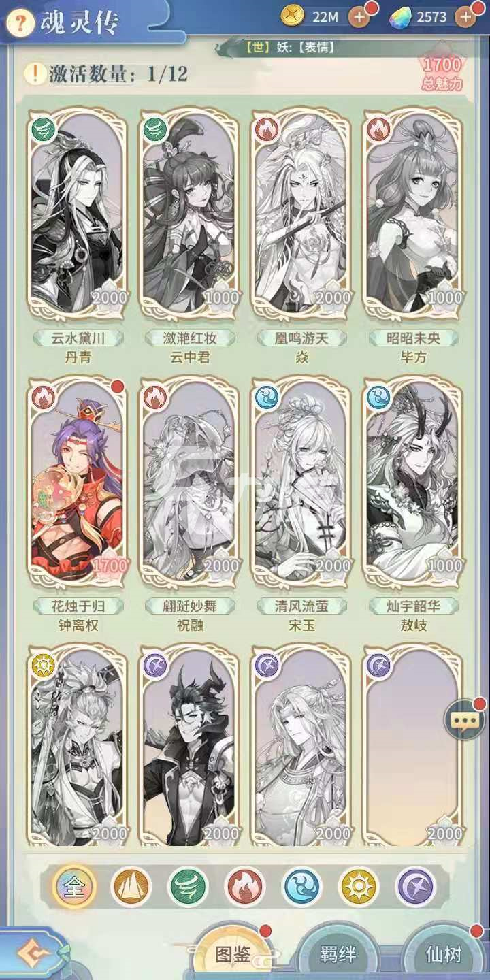Switch to the 图鉴 tab
The height and width of the screenshot is (980, 490).
(233, 954)
